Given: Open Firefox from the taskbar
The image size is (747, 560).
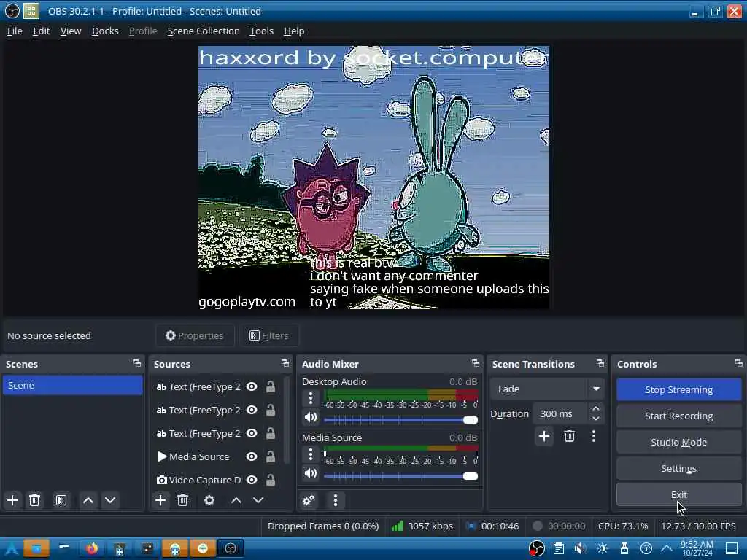Looking at the screenshot, I should coord(92,548).
